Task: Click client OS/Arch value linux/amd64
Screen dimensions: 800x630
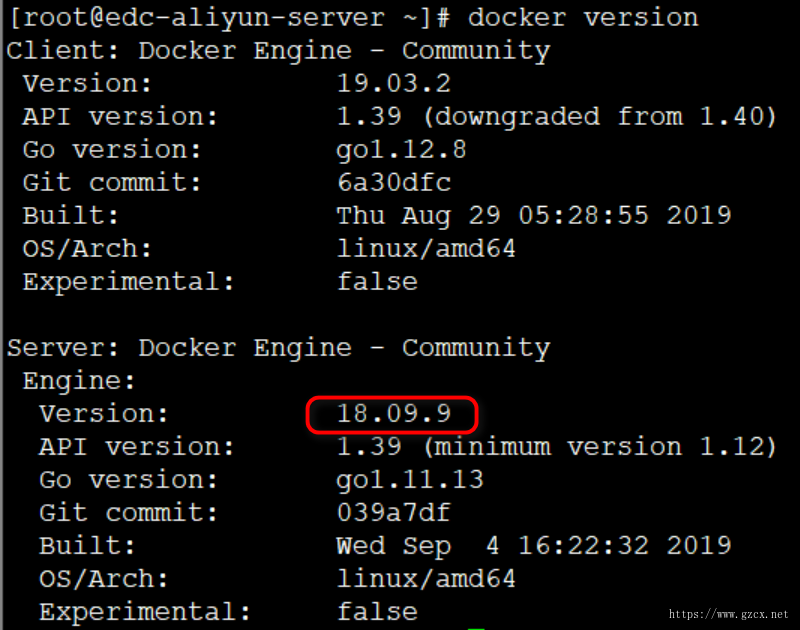Action: click(426, 249)
